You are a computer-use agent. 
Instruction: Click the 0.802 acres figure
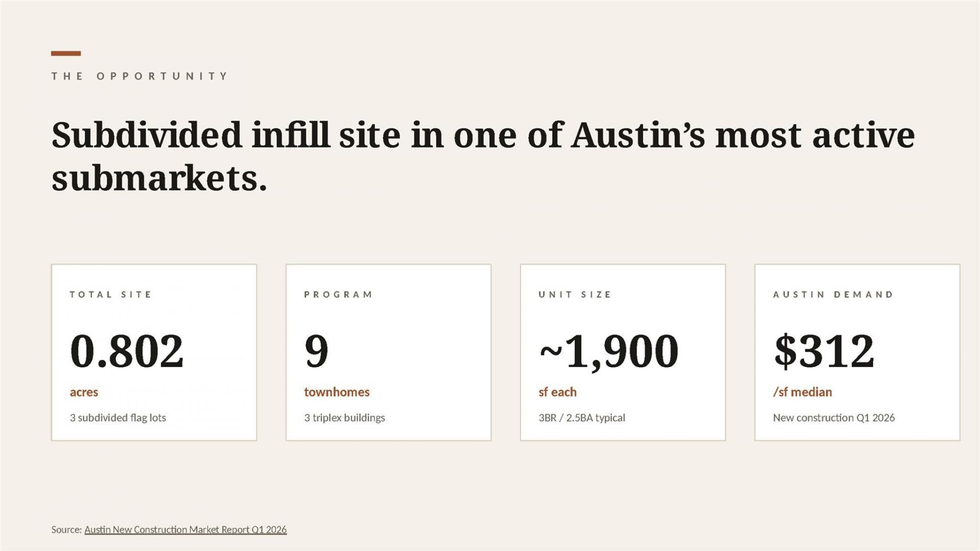(127, 351)
